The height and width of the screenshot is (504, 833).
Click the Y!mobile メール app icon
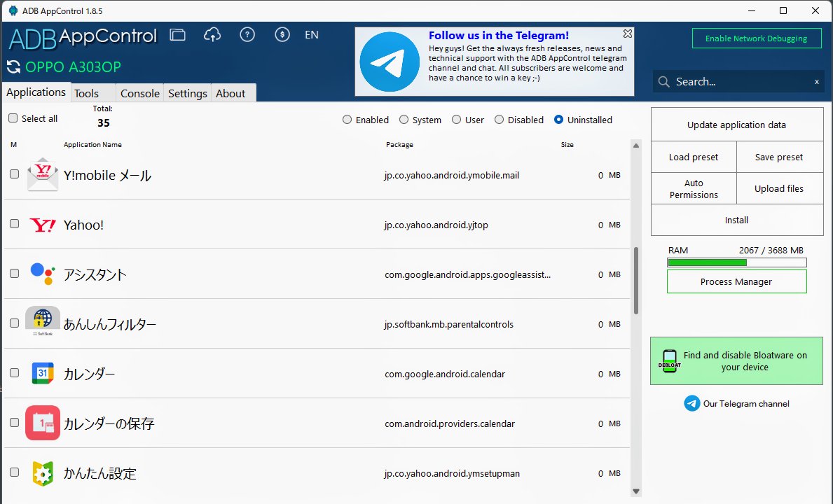pos(43,174)
